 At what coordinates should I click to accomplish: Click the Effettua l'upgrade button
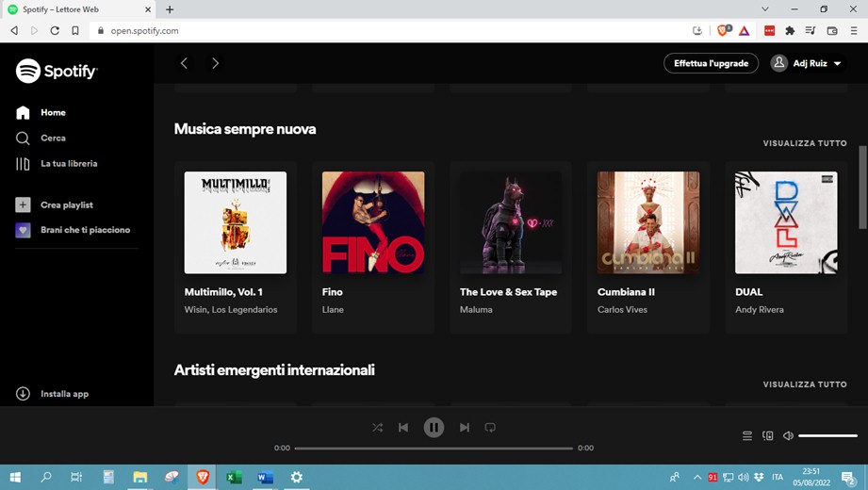712,63
